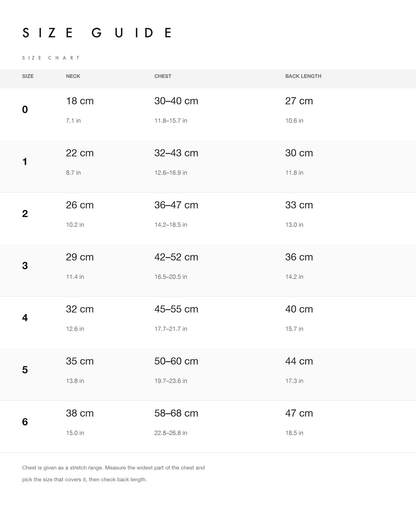Image resolution: width=416 pixels, height=508 pixels.
Task: Select the BACK LENGTH column header
Action: click(303, 76)
